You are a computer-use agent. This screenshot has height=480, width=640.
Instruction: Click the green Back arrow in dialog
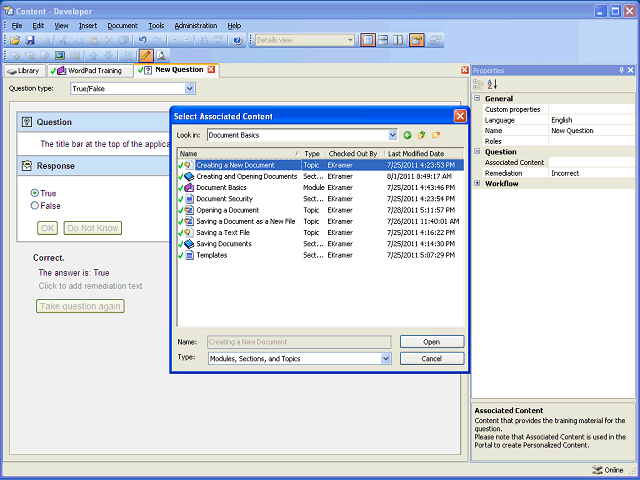coord(407,135)
